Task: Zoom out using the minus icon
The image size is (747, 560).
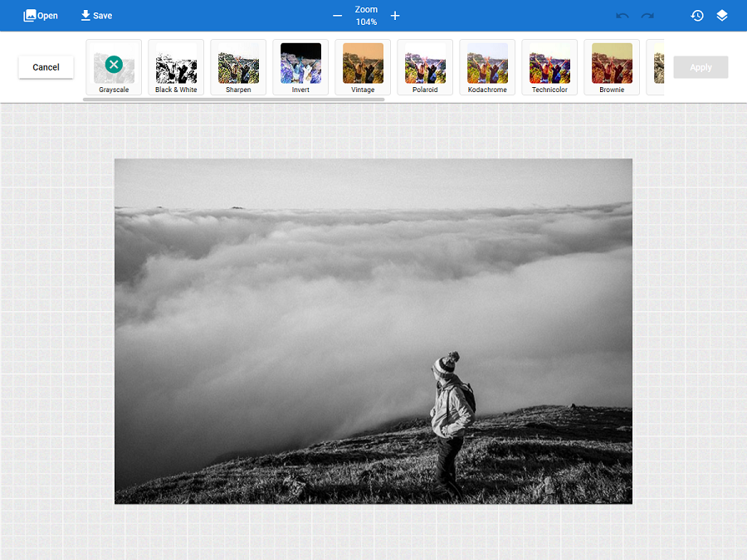Action: click(x=337, y=15)
